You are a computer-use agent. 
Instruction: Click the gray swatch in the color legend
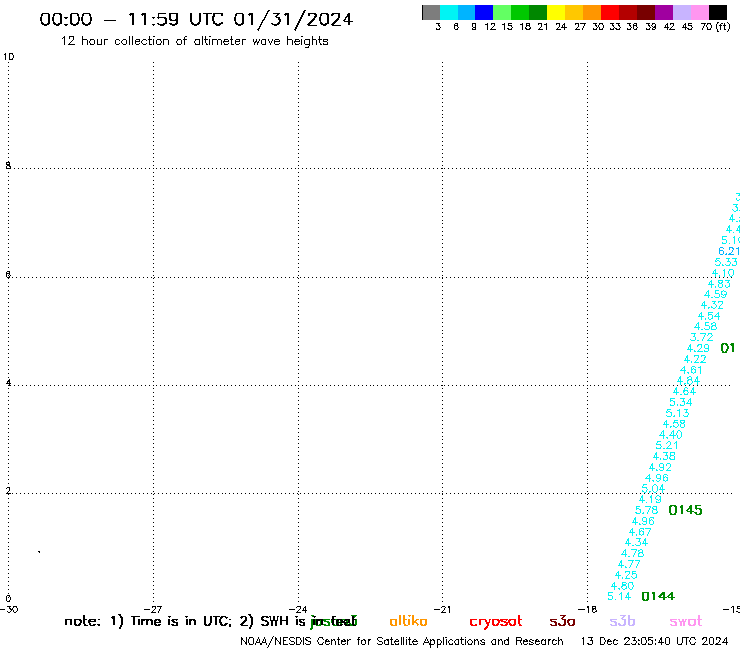coord(431,12)
